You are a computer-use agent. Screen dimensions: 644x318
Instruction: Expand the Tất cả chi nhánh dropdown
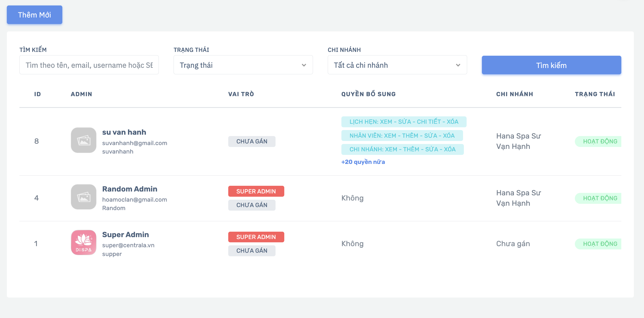pos(397,65)
